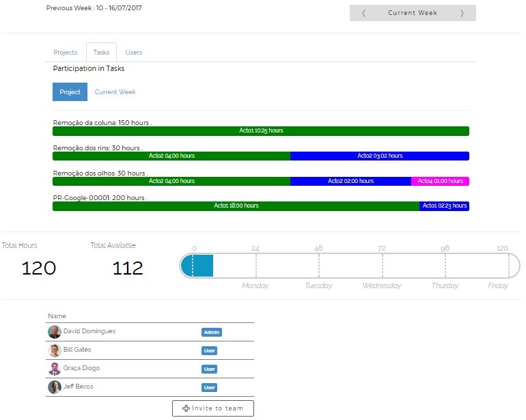Screen dimensions: 526x420
Task: Open the Bill Gates name entry
Action: [x=77, y=350]
